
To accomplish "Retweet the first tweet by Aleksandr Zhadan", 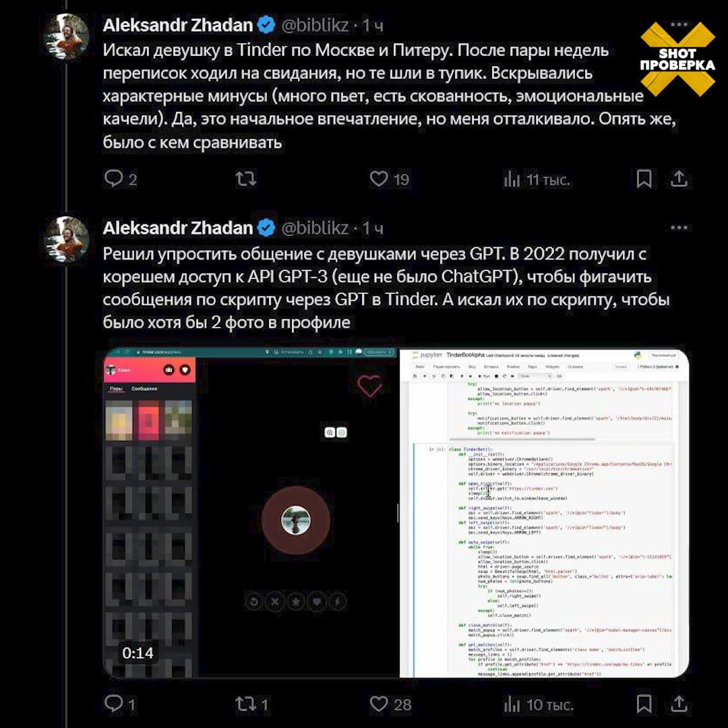I will pyautogui.click(x=245, y=179).
